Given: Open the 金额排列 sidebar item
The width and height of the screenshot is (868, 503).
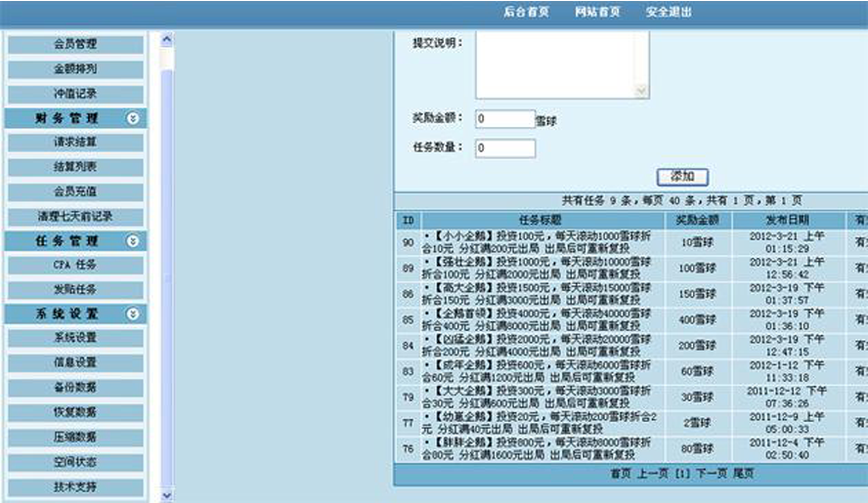Looking at the screenshot, I should pyautogui.click(x=75, y=68).
